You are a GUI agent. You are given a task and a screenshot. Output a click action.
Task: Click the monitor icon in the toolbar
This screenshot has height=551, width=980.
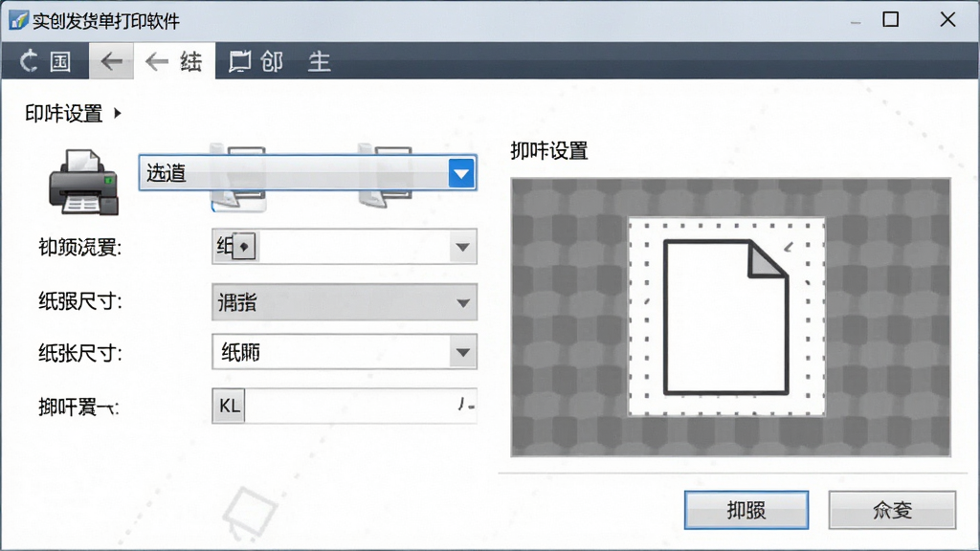point(239,62)
